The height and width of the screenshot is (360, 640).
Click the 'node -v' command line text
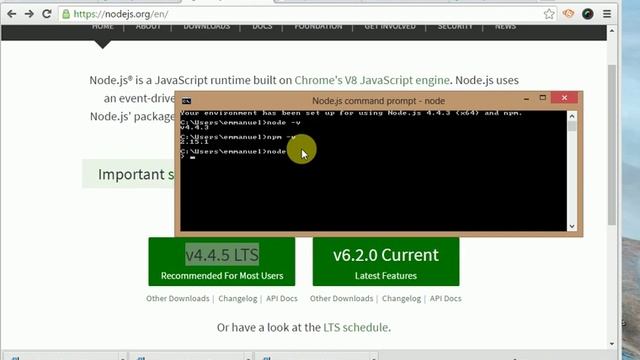pyautogui.click(x=283, y=122)
